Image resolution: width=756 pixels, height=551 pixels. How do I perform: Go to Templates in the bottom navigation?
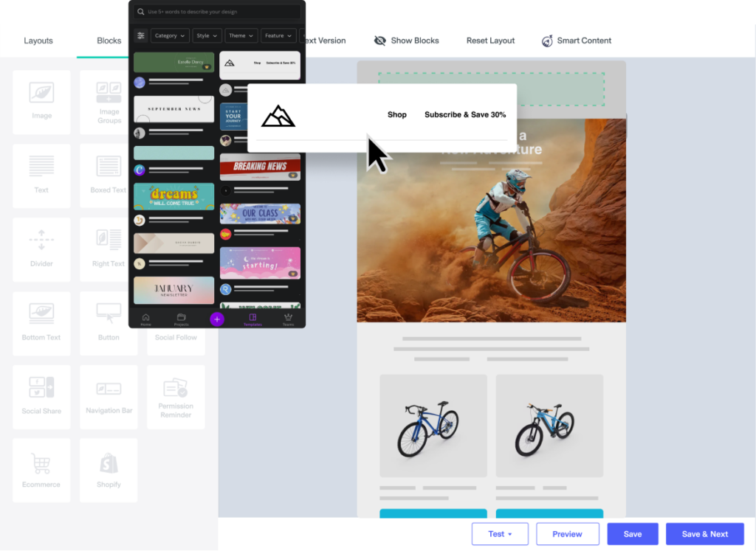tap(252, 319)
